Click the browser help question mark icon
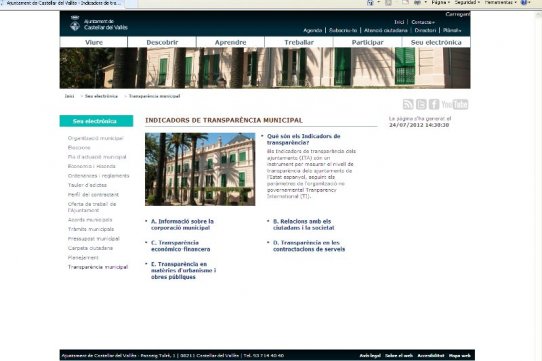This screenshot has width=542, height=361. pos(524,2)
